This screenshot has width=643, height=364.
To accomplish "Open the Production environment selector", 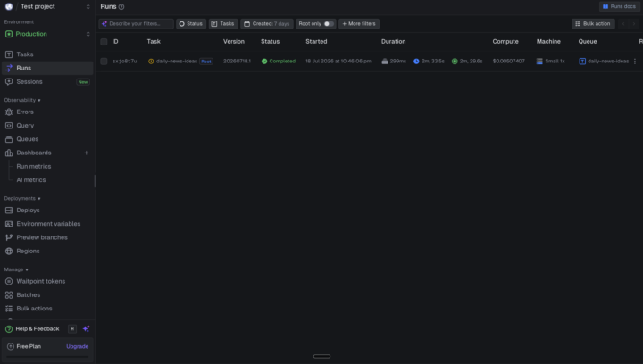I will [47, 34].
